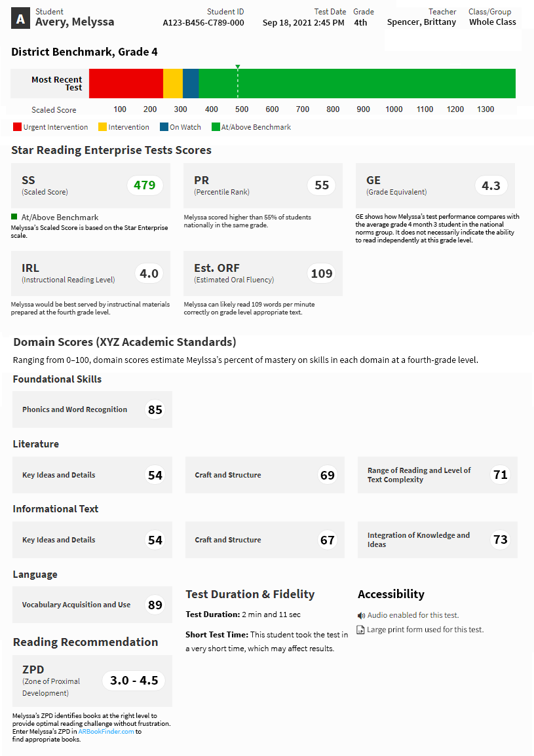Click the green triangle marker on benchmark bar
The width and height of the screenshot is (534, 756).
[x=238, y=67]
